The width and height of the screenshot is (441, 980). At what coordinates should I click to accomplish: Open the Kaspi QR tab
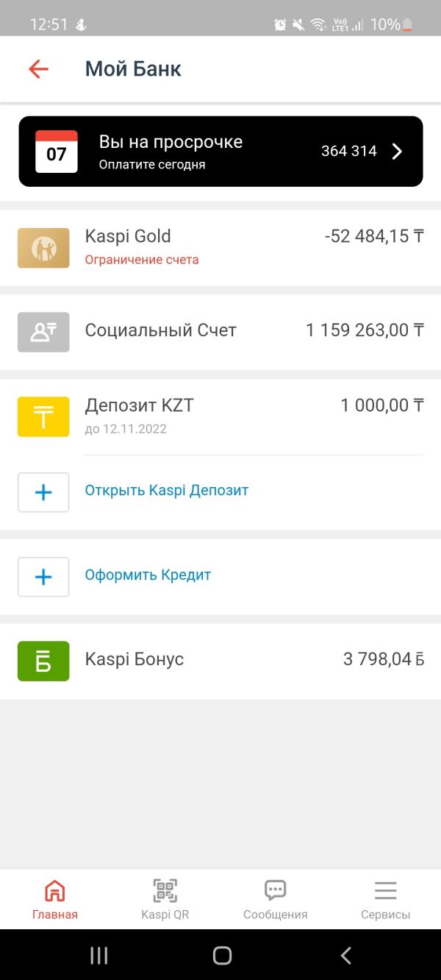pos(165,899)
